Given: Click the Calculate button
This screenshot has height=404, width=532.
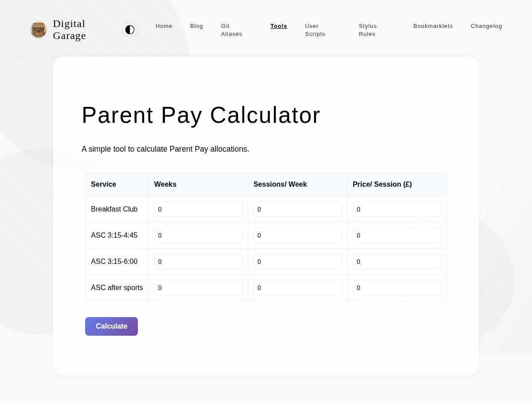Looking at the screenshot, I should pyautogui.click(x=111, y=326).
